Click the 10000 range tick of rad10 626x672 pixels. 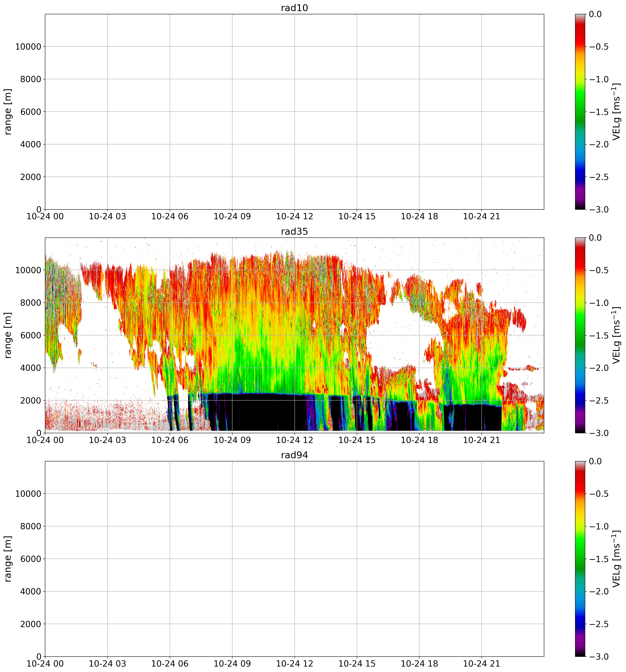tap(28, 47)
